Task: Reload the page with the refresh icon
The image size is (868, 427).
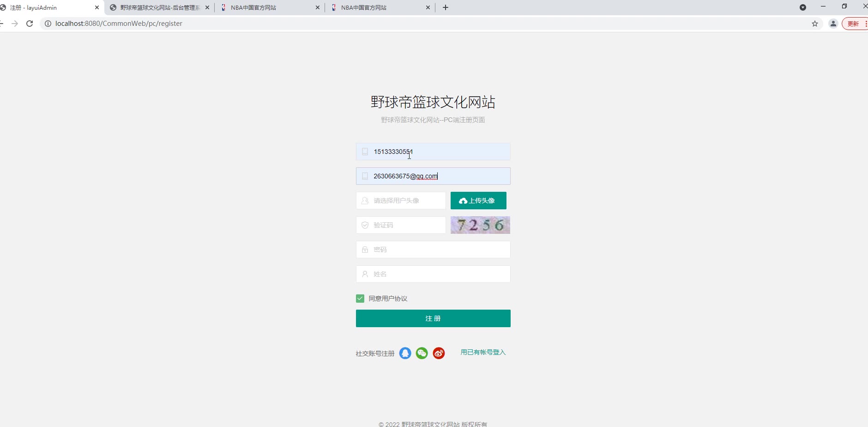Action: 30,24
